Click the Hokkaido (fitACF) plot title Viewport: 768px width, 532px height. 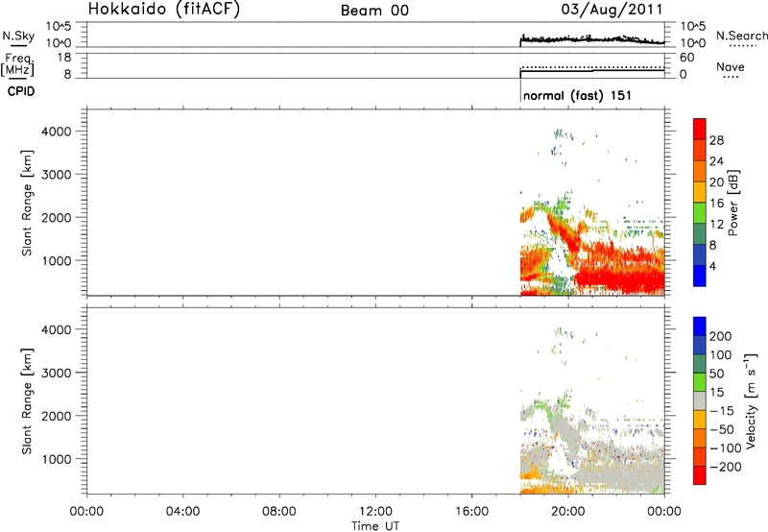click(x=164, y=9)
